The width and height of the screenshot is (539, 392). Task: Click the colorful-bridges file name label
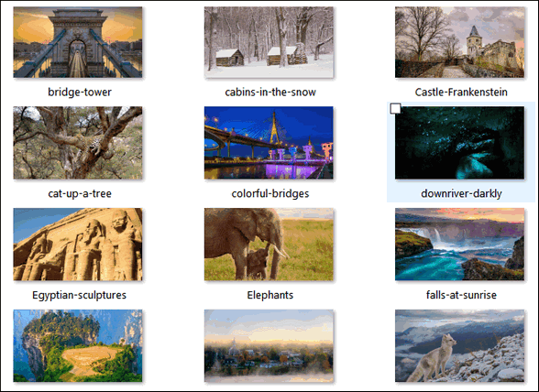(270, 193)
